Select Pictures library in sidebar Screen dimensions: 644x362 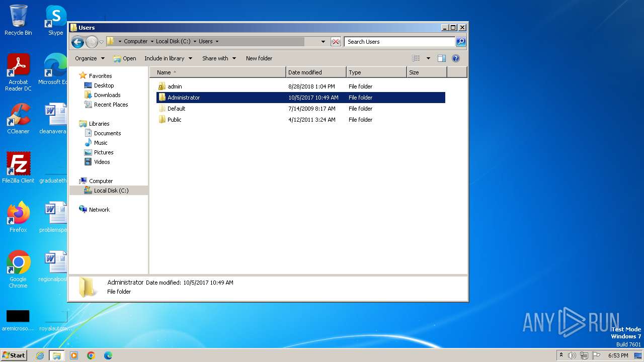click(103, 152)
